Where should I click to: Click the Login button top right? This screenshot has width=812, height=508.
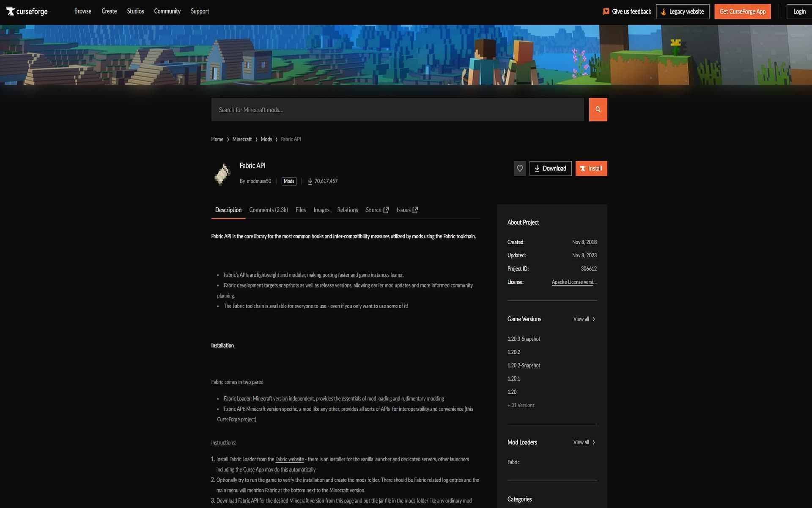[x=799, y=11]
